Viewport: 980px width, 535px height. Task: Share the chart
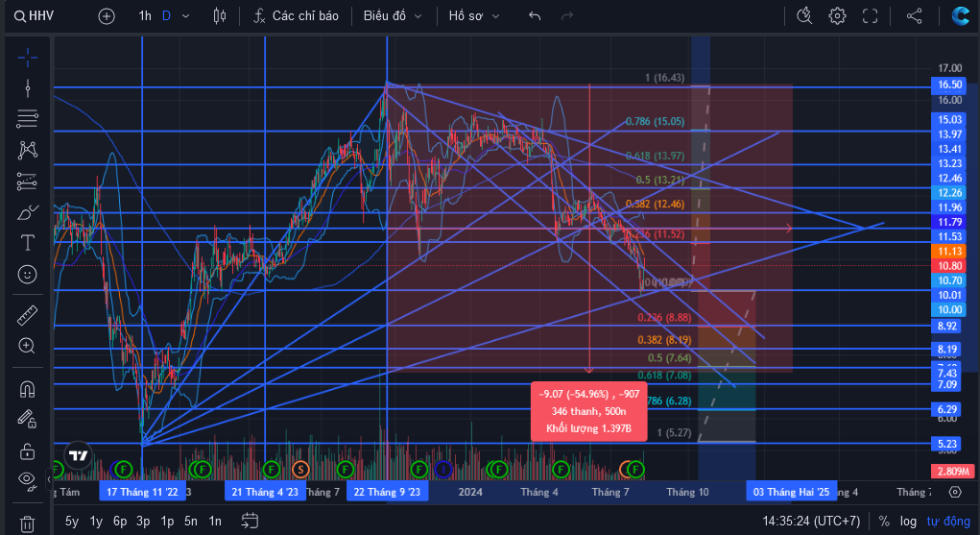915,16
